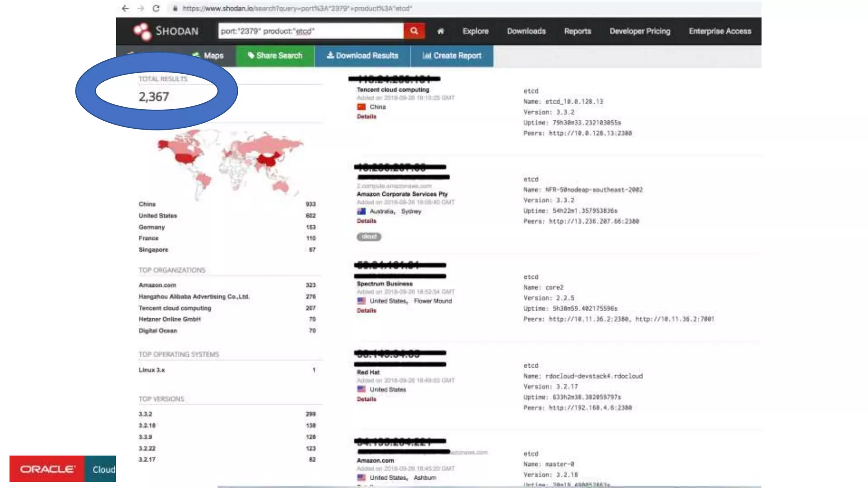Click the browser back arrow

click(125, 8)
